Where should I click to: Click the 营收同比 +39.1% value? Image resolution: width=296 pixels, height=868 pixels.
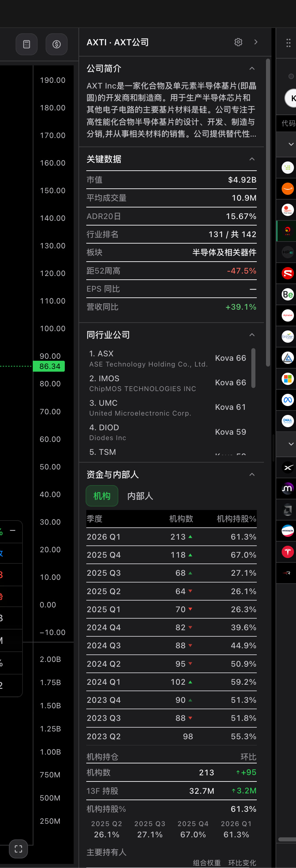point(241,307)
